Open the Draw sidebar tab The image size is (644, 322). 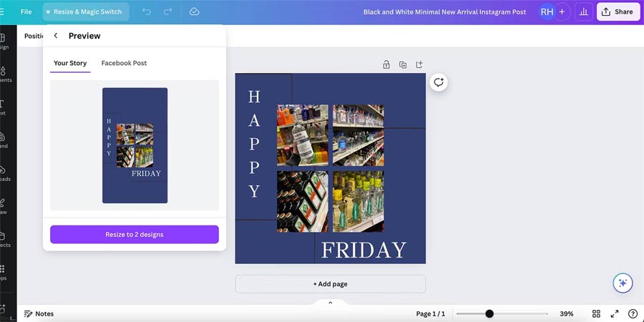coord(3,206)
